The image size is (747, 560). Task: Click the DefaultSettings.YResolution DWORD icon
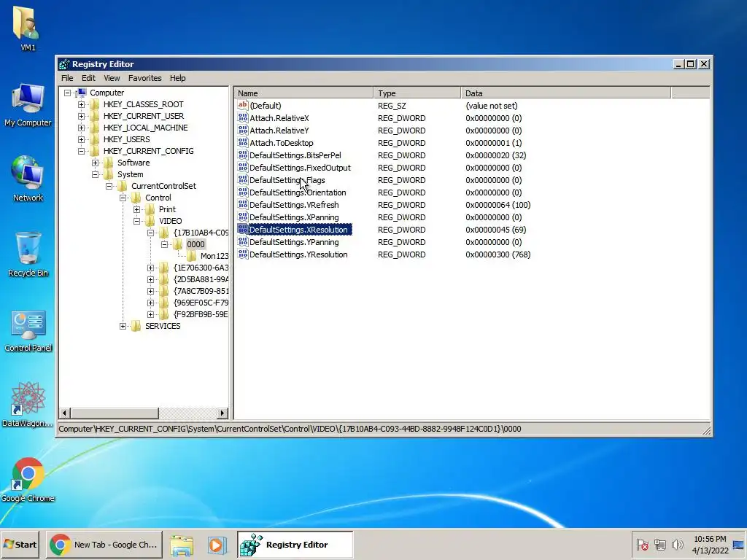[242, 254]
